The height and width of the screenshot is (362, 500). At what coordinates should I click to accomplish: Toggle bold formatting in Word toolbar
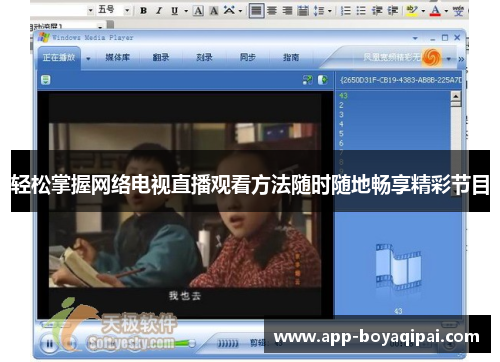(144, 11)
